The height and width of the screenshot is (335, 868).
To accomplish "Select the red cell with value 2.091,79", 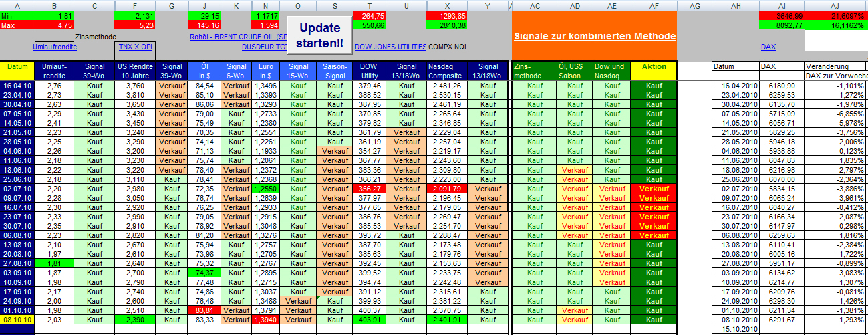I will coord(447,189).
